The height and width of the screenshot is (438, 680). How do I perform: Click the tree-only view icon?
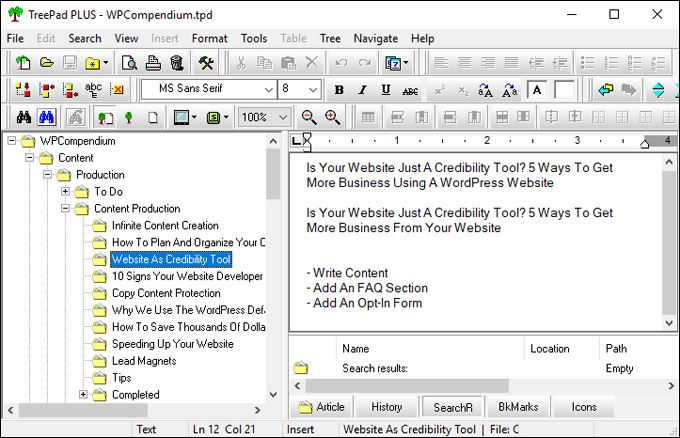pyautogui.click(x=128, y=118)
